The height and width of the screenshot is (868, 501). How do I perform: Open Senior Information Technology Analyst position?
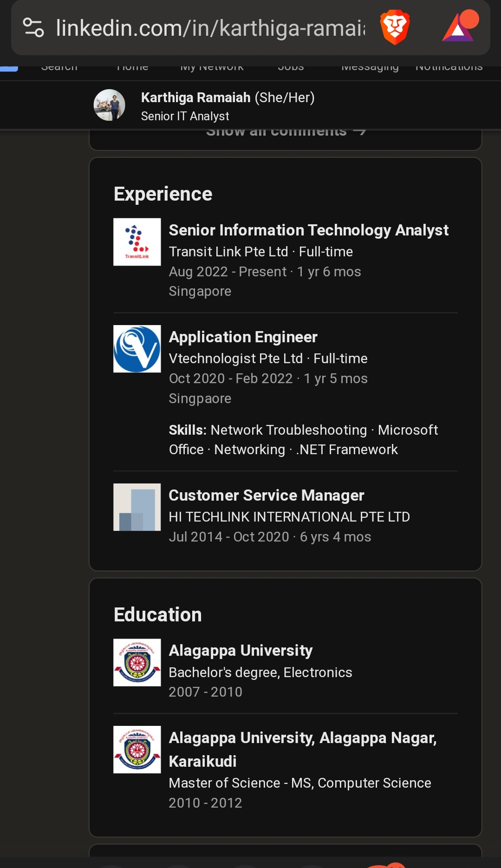coord(308,230)
